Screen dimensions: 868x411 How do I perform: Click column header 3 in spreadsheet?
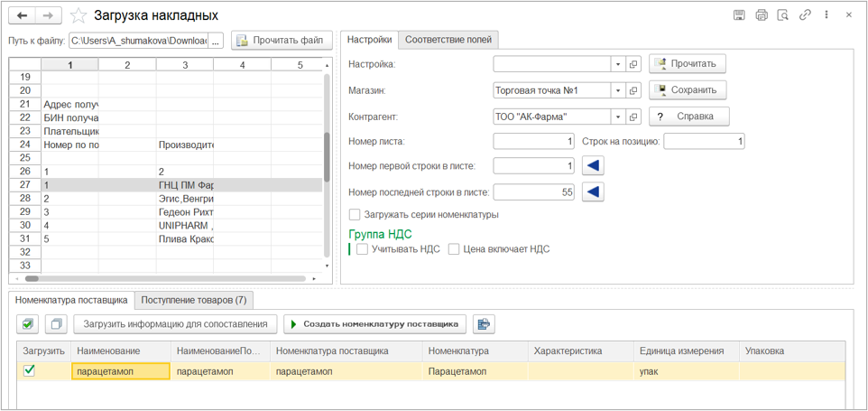coord(185,65)
